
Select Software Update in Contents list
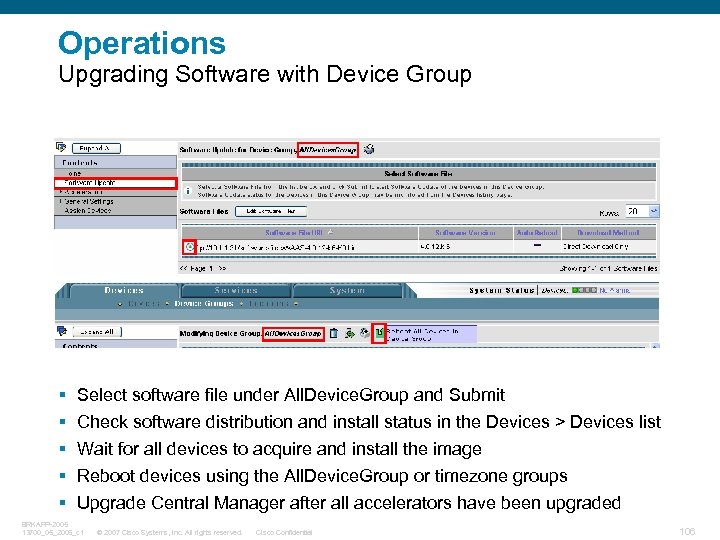(115, 183)
